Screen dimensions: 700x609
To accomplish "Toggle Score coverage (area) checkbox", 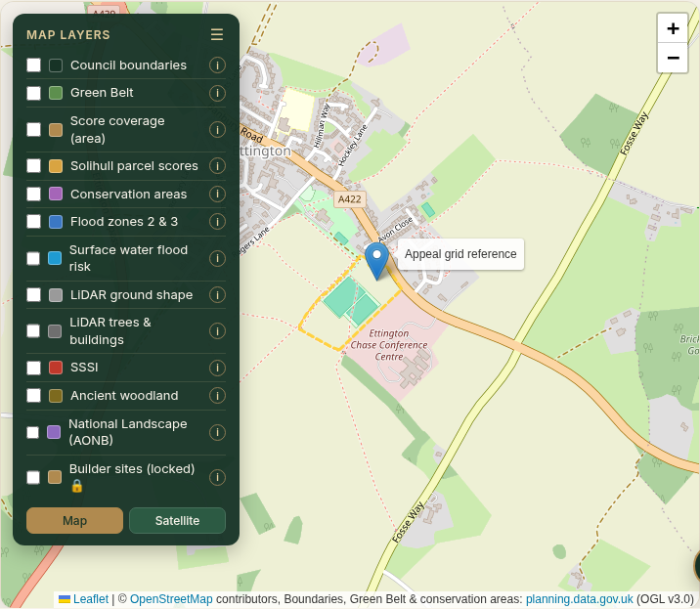I will [x=33, y=129].
